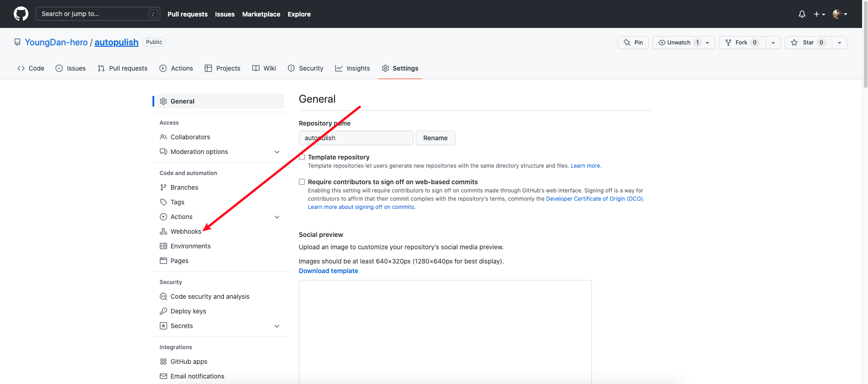Screen dimensions: 868x384
Task: Open the Unwatch dropdown arrow
Action: point(707,43)
